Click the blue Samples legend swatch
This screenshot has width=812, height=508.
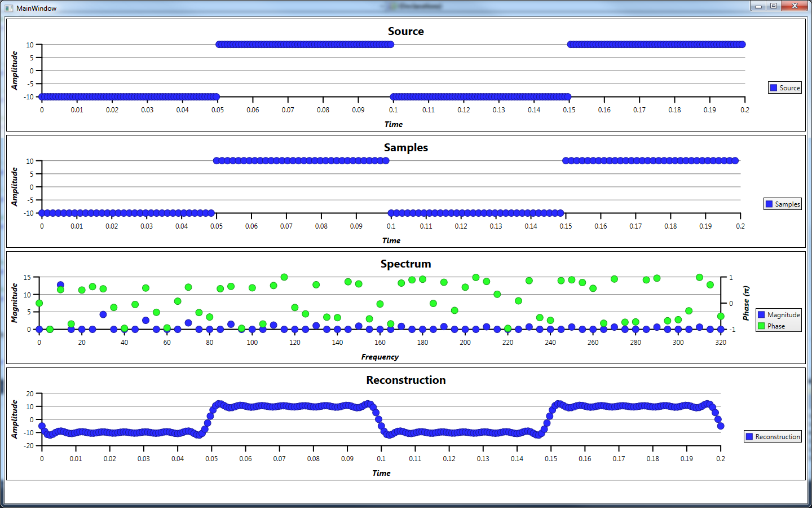tap(769, 204)
